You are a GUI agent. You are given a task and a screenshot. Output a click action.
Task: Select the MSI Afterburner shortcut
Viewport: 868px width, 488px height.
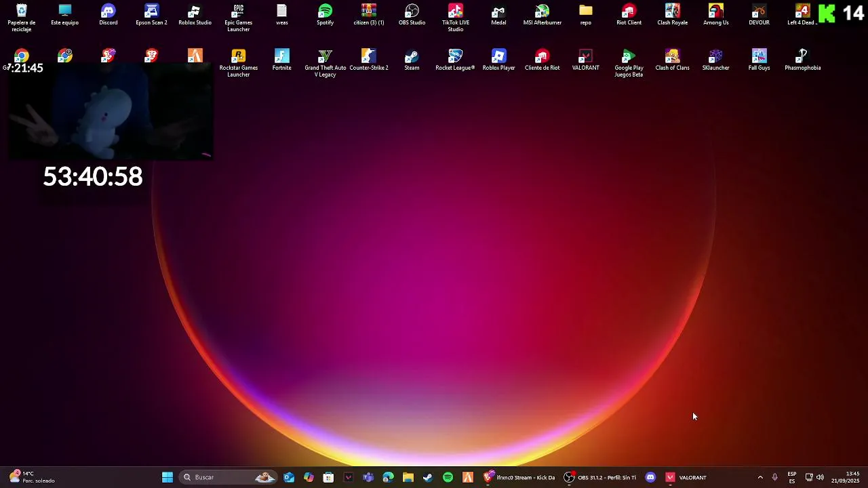pyautogui.click(x=542, y=15)
